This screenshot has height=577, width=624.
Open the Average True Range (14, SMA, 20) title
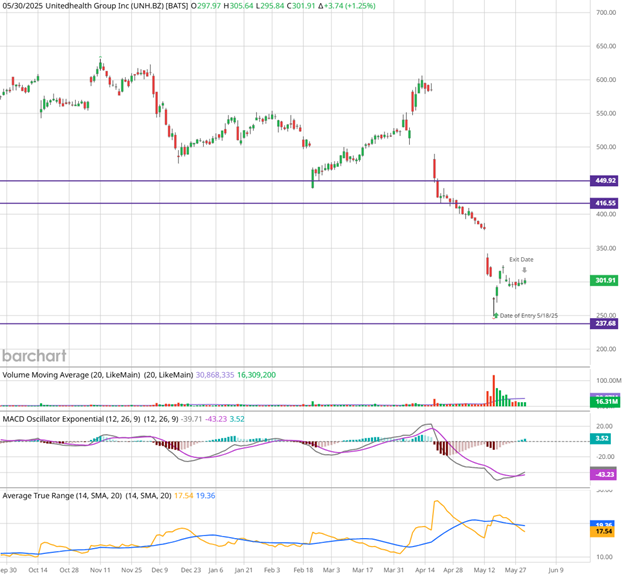[x=62, y=495]
